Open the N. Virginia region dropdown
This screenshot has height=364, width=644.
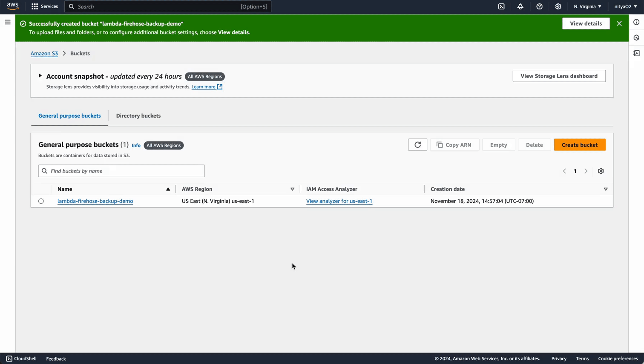[587, 6]
